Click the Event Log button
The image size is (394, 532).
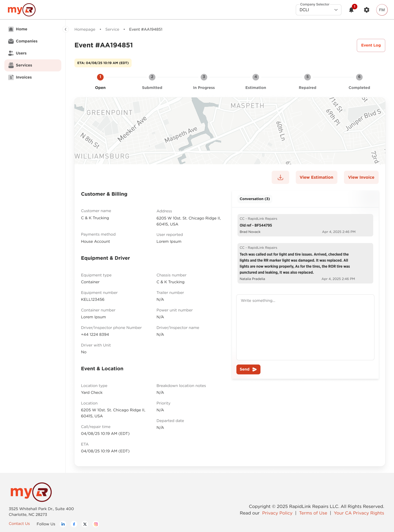pyautogui.click(x=371, y=45)
